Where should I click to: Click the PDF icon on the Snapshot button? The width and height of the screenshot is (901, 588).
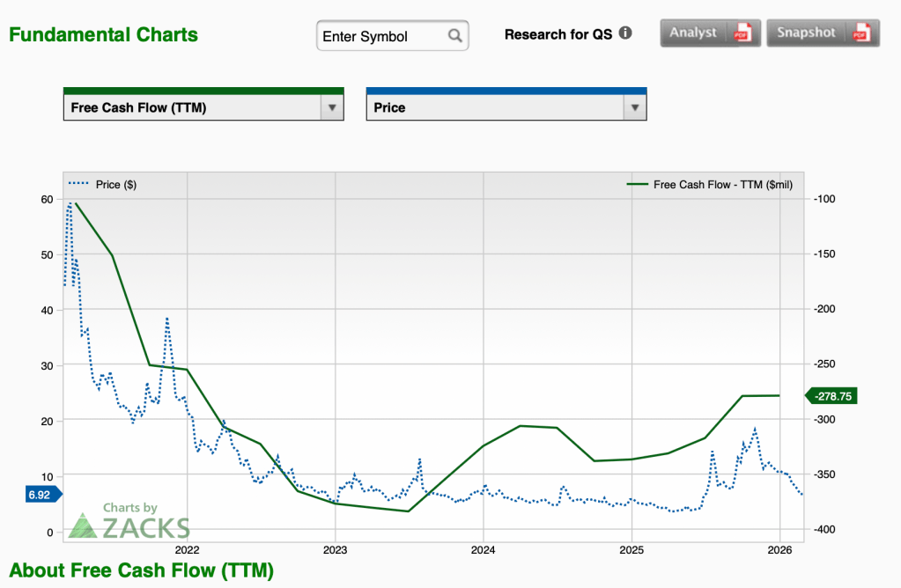point(860,33)
